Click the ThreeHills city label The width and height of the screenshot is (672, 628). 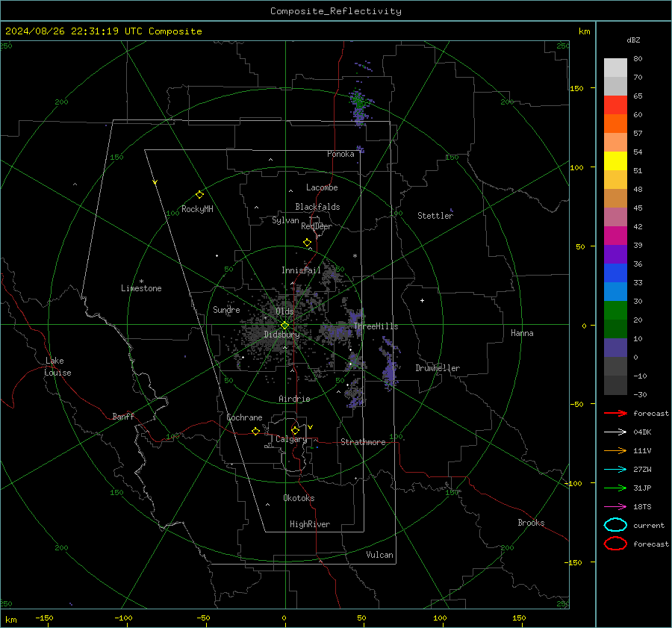[x=376, y=326]
